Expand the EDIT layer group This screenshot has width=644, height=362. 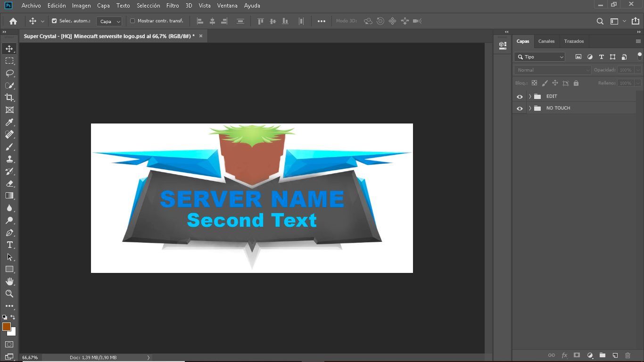pos(530,96)
